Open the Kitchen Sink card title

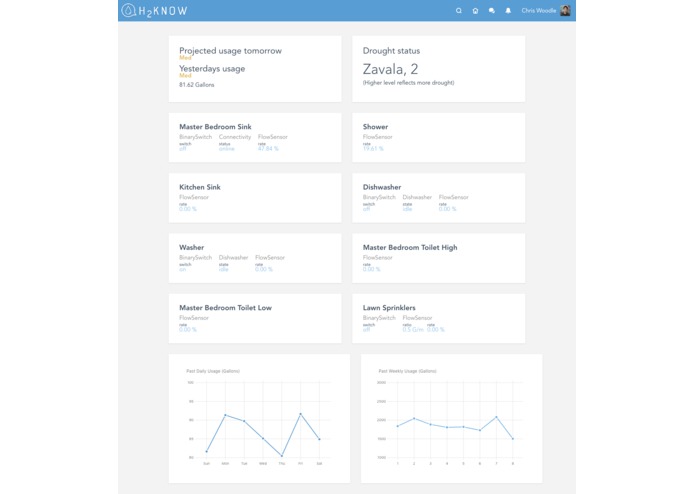(x=199, y=187)
